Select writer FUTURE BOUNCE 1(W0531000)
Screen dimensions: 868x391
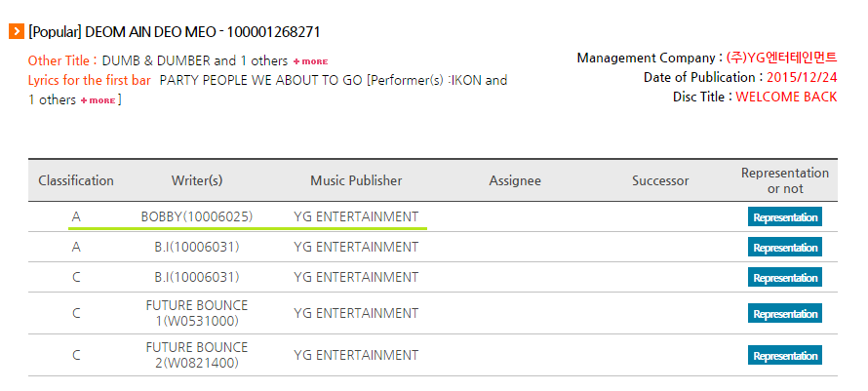[197, 313]
